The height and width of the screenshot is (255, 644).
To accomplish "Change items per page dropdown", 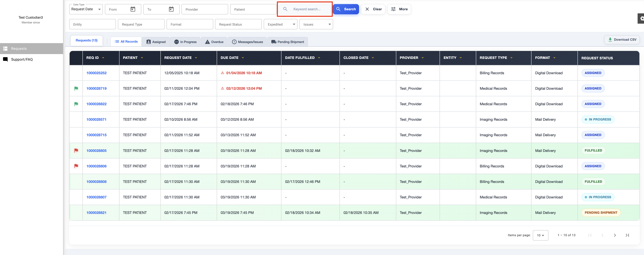I will tap(540, 235).
